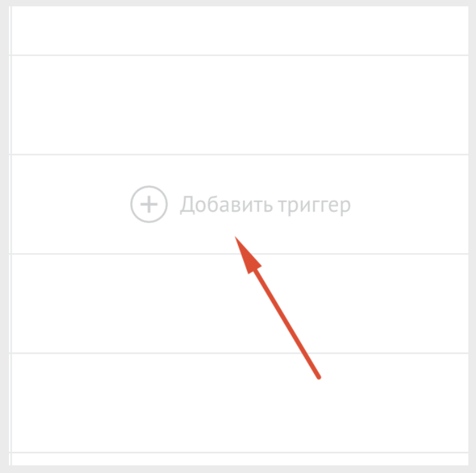Click the empty row directly below 'Добавить триггер'
This screenshot has height=473, width=476.
pos(240,303)
